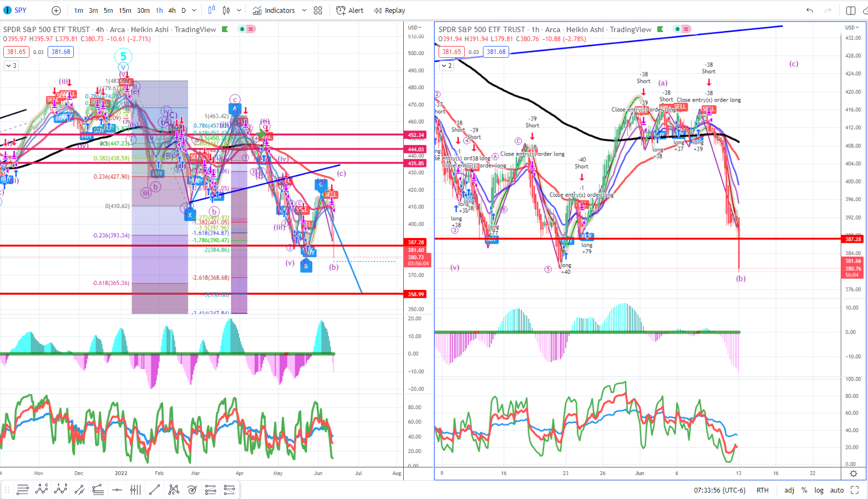The height and width of the screenshot is (499, 868).
Task: Toggle auto scale mode
Action: (x=837, y=490)
